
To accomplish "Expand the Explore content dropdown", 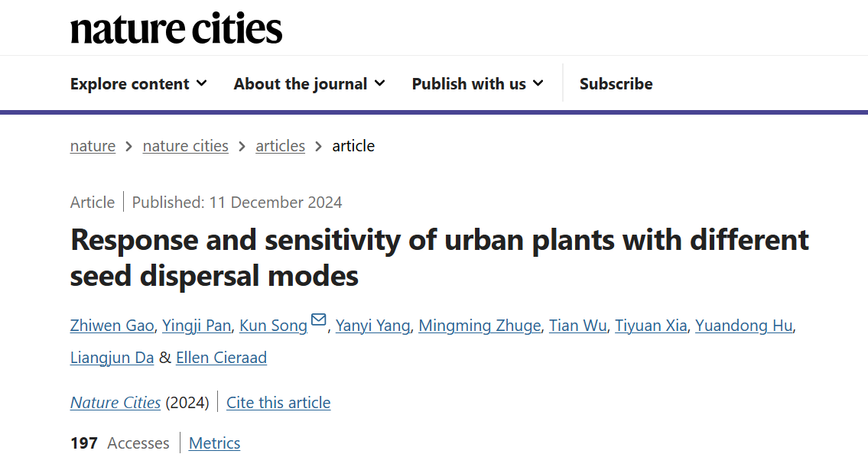I will click(138, 84).
